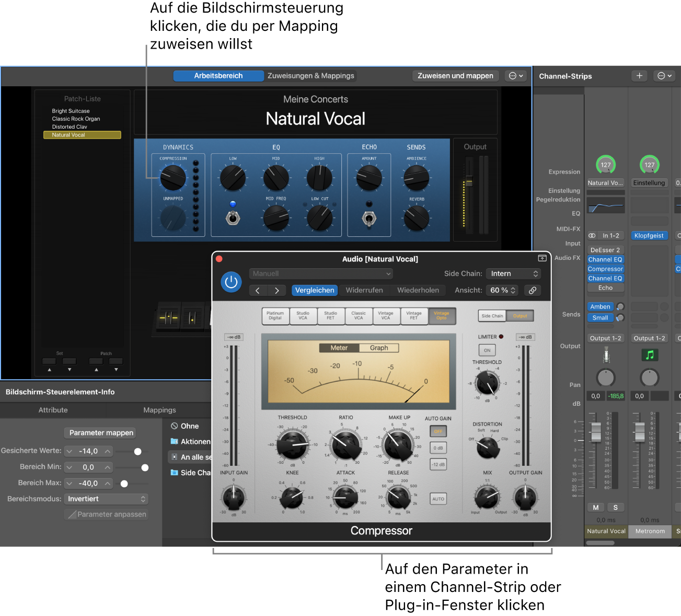The height and width of the screenshot is (616, 681).
Task: Open the Bereichsmodus Invertiert dropdown
Action: point(106,499)
